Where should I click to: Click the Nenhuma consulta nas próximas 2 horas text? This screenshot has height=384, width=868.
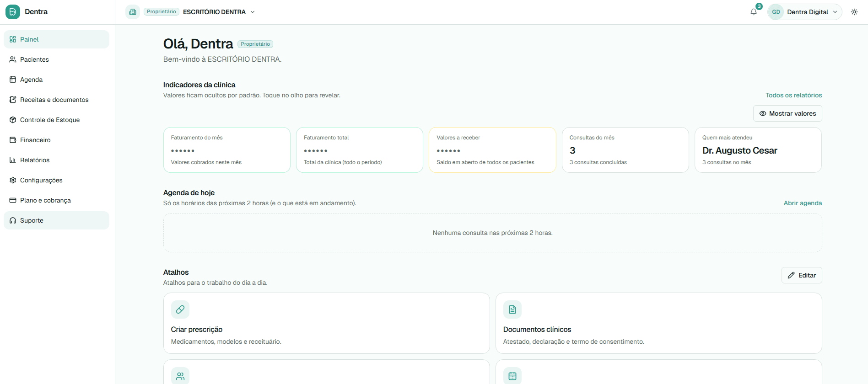493,233
